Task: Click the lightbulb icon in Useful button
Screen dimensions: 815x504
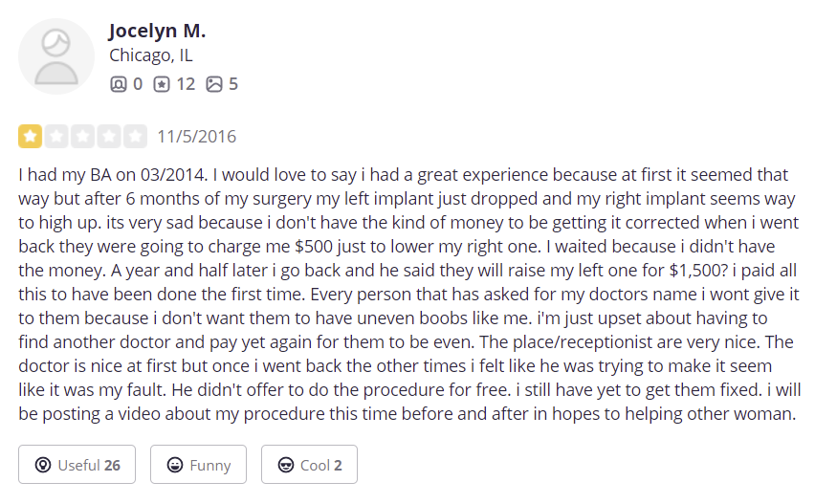Action: (x=43, y=465)
